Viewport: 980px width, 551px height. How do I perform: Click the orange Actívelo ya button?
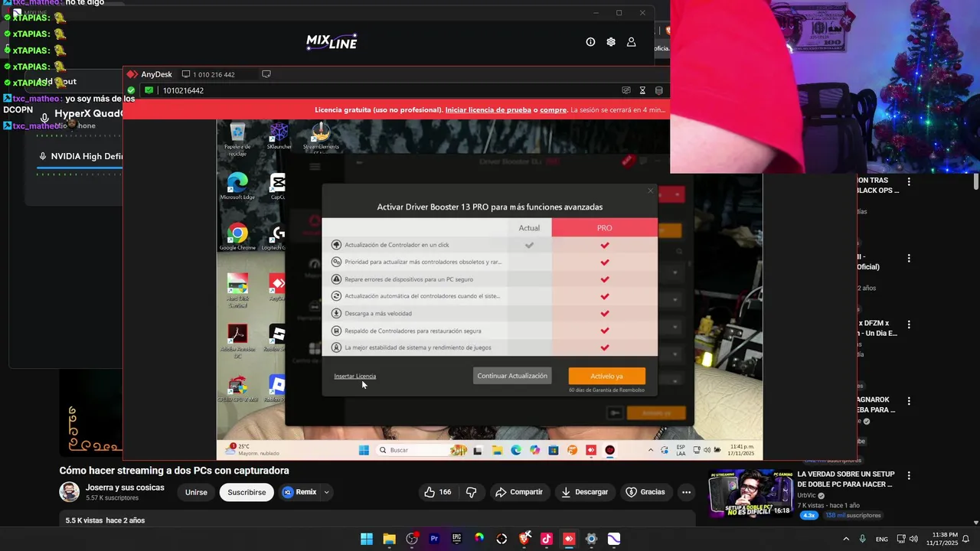(x=606, y=376)
